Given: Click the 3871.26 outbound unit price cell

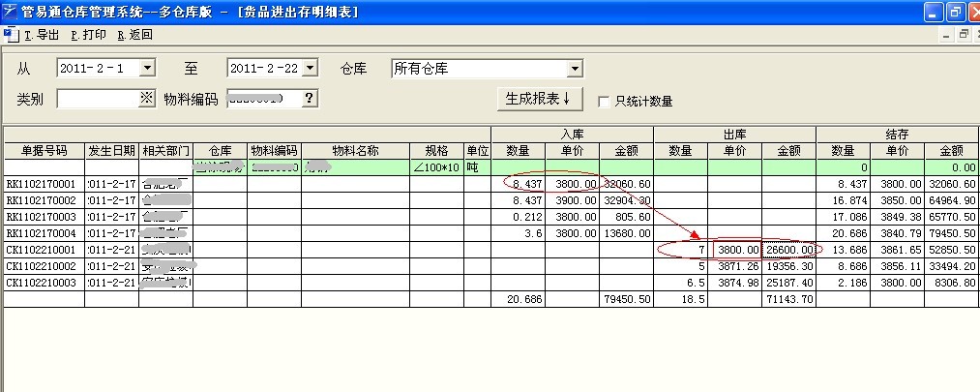Looking at the screenshot, I should 734,266.
